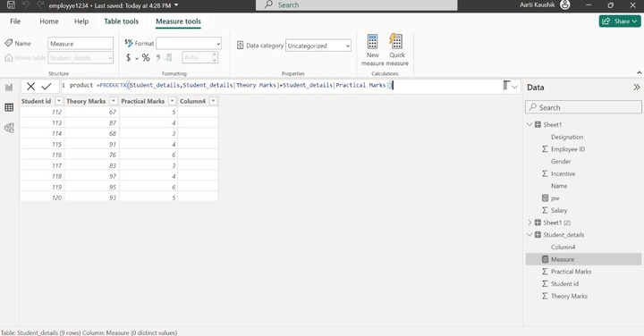
Task: Expand the Sheet1 (2) table node
Action: click(530, 223)
